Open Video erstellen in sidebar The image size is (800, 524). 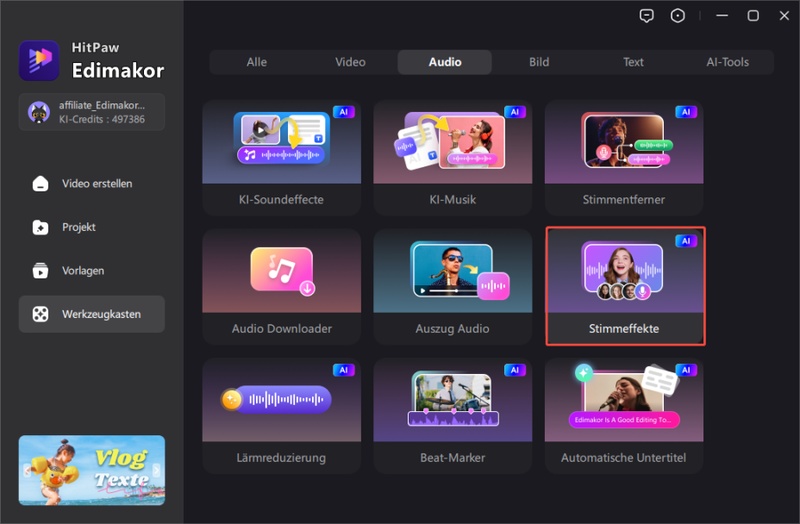pos(92,184)
